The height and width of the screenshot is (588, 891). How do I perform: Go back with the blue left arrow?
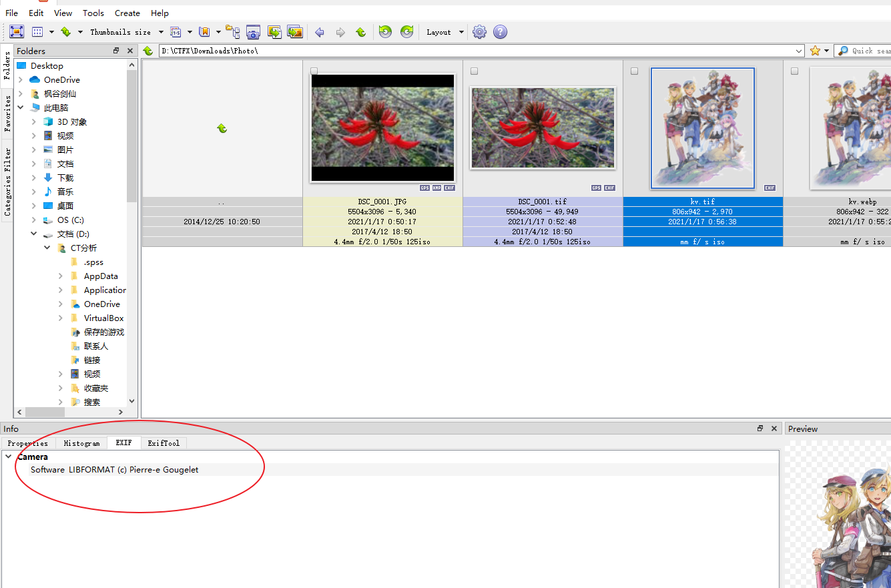coord(320,32)
